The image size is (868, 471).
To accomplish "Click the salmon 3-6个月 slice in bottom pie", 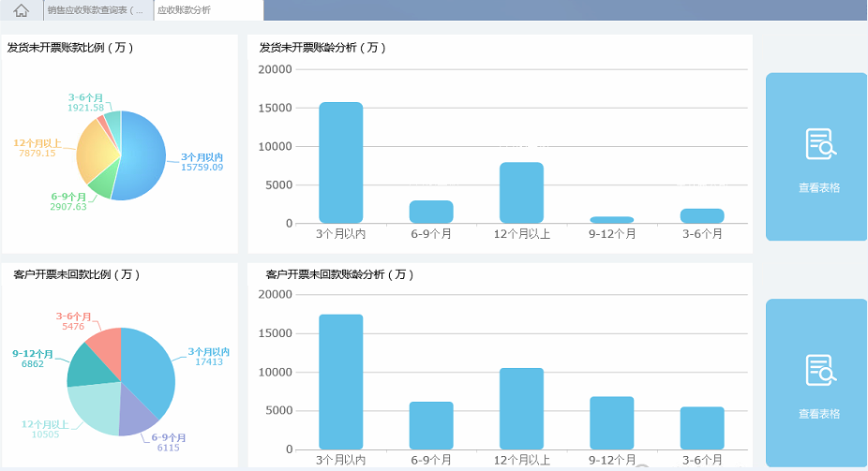I will (x=106, y=341).
